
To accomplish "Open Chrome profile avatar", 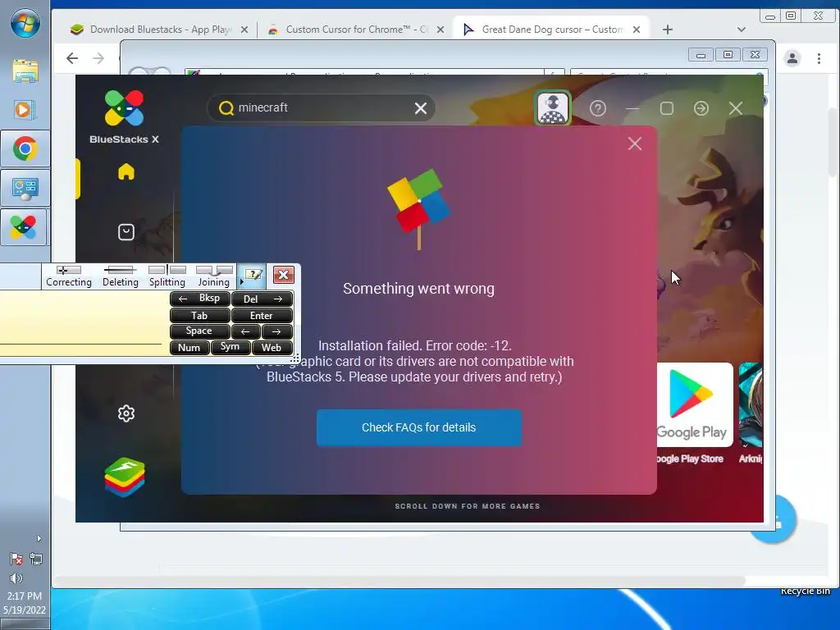I will coord(792,58).
